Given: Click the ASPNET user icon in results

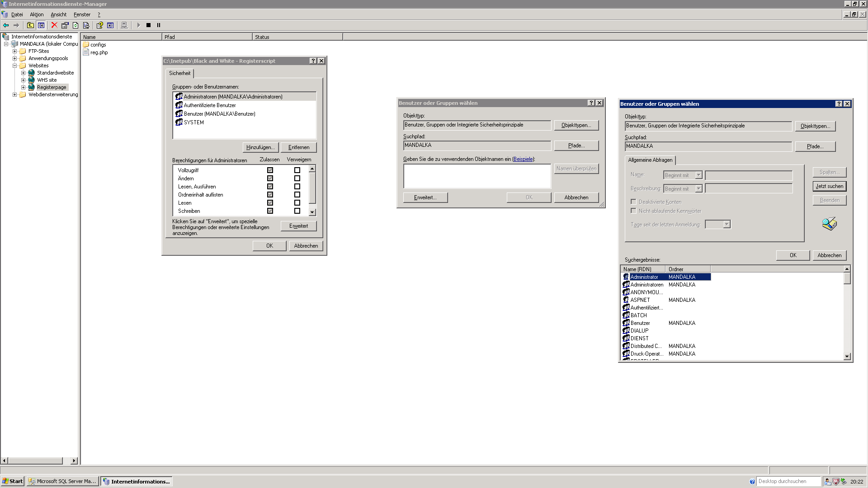Looking at the screenshot, I should (626, 300).
